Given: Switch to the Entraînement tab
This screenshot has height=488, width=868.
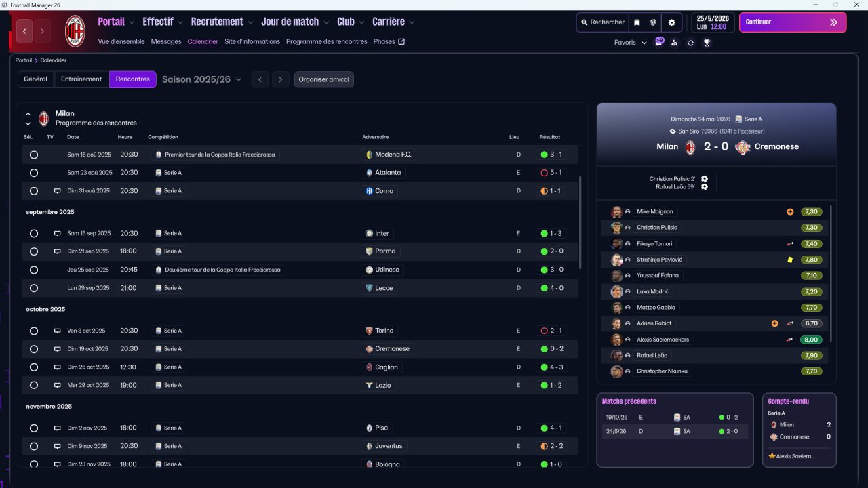Looking at the screenshot, I should (81, 79).
